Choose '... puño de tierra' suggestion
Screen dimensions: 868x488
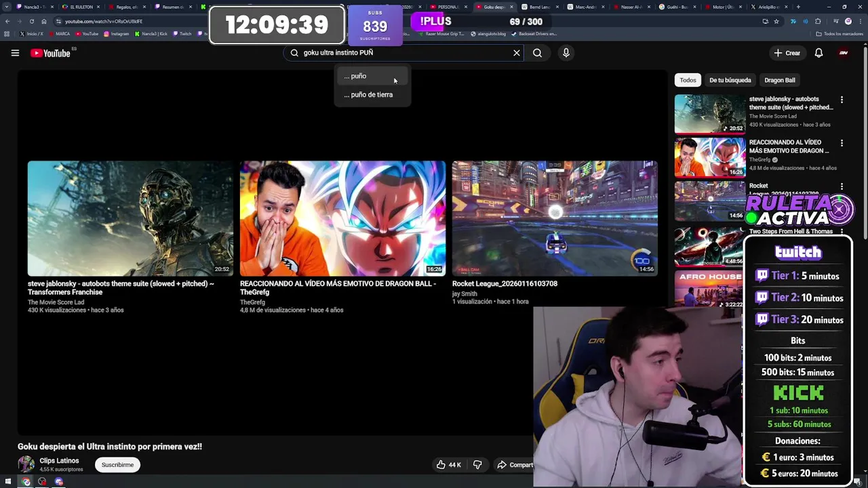[372, 95]
